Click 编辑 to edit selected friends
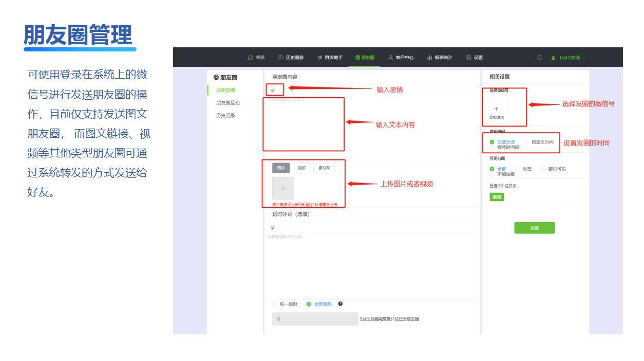The image size is (644, 361). [x=497, y=196]
